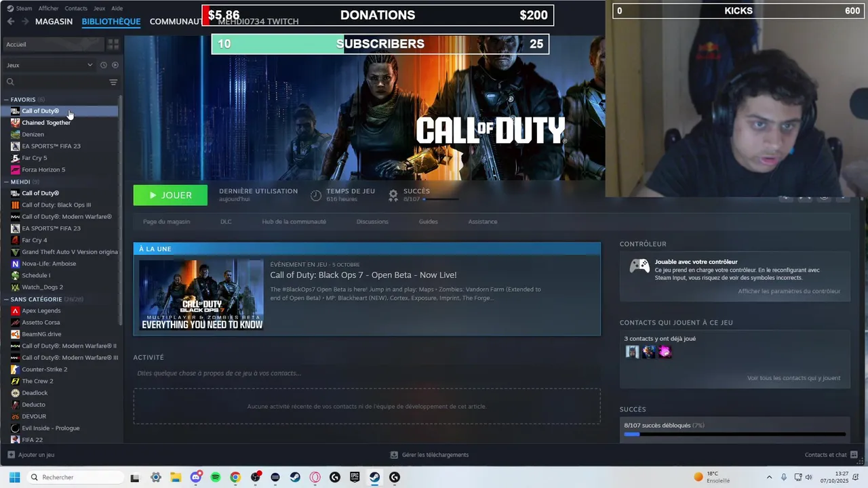This screenshot has height=488, width=868.
Task: Select Counter-Strike 2 in library
Action: point(45,369)
